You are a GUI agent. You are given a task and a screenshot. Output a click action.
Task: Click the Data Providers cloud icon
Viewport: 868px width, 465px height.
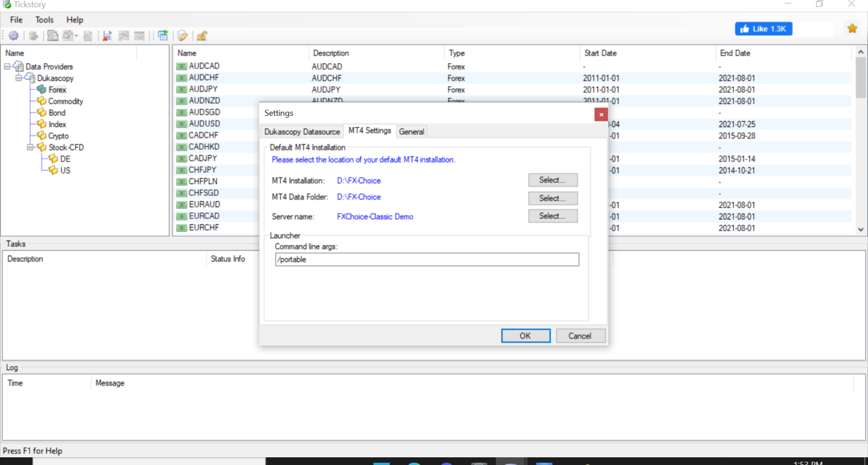click(x=18, y=67)
